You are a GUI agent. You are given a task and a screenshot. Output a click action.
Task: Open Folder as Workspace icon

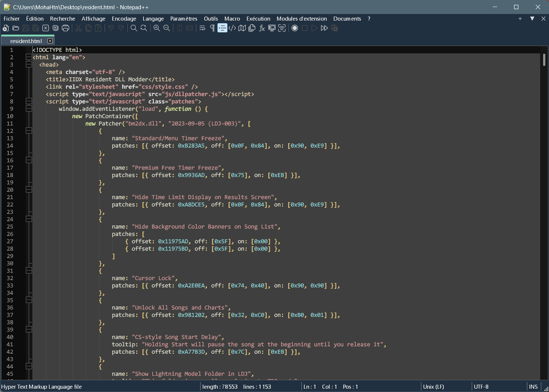[x=272, y=28]
